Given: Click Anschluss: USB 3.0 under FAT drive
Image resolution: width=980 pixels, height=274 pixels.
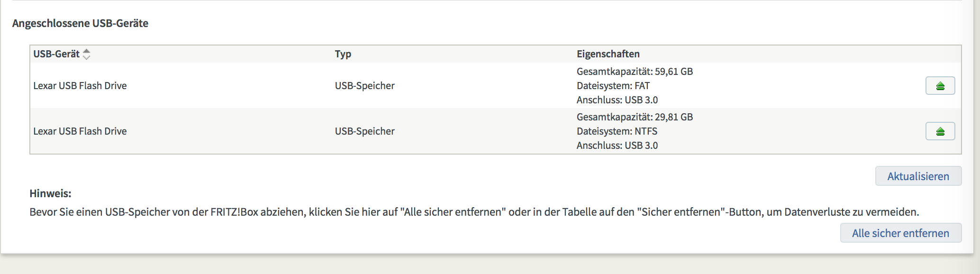Looking at the screenshot, I should [617, 100].
